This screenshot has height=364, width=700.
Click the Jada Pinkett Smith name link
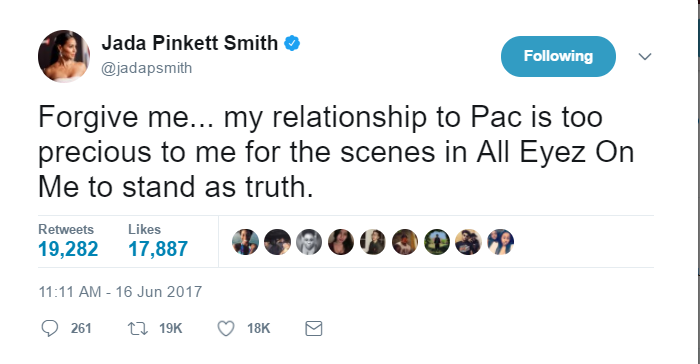(x=190, y=43)
